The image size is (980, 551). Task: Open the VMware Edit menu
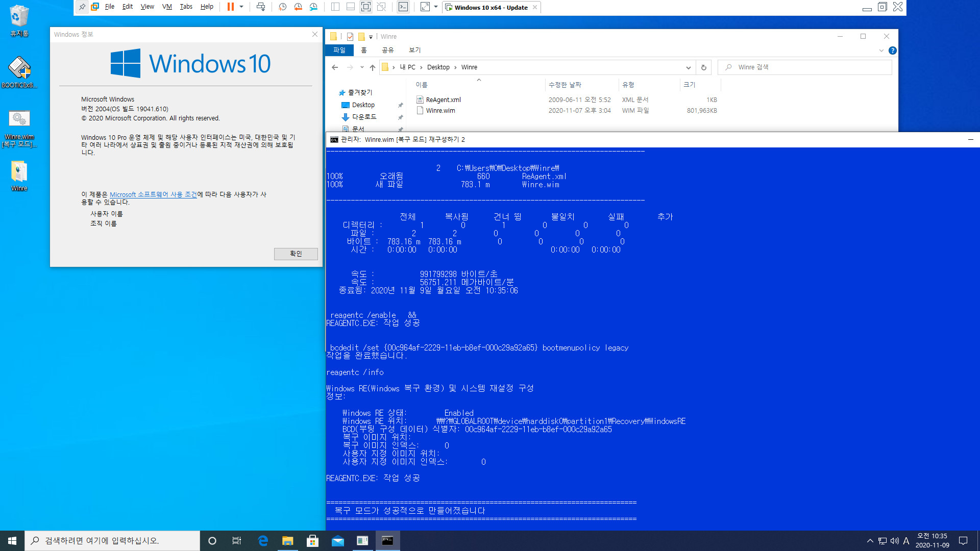coord(128,7)
